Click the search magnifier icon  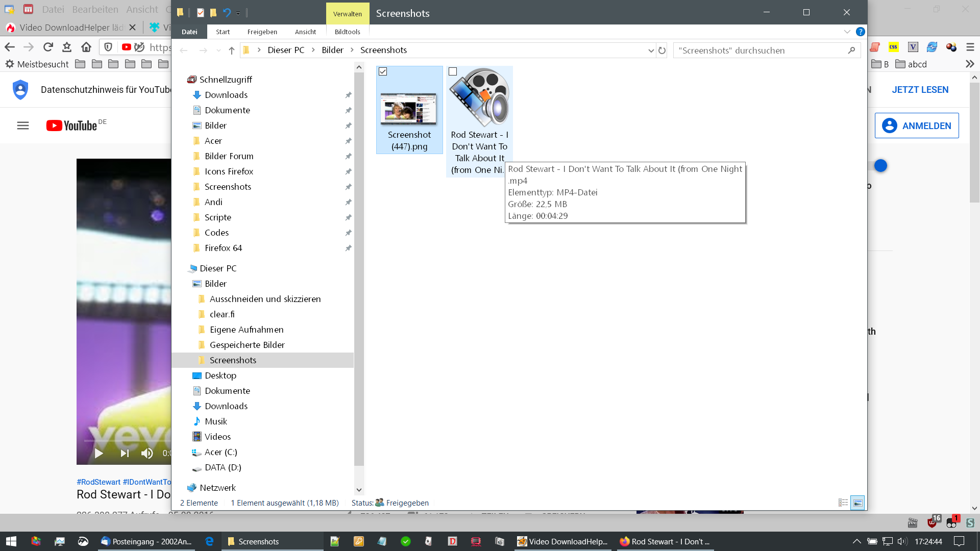pos(851,51)
